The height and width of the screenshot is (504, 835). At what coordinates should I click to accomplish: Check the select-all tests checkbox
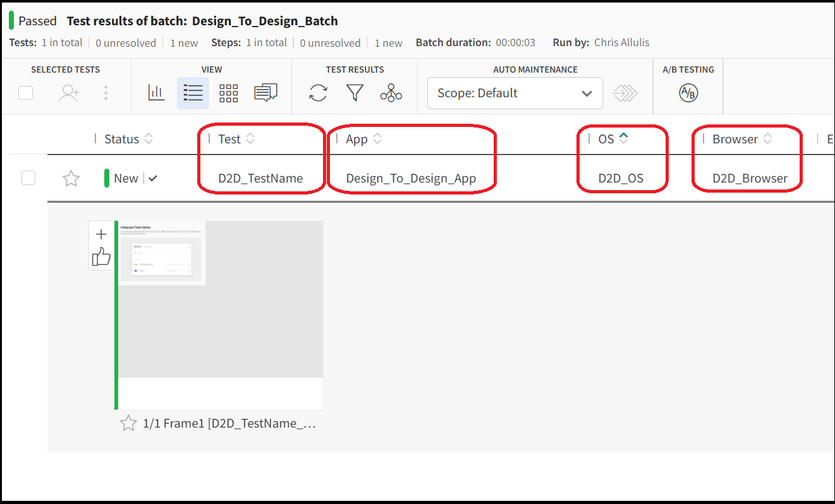[x=25, y=92]
